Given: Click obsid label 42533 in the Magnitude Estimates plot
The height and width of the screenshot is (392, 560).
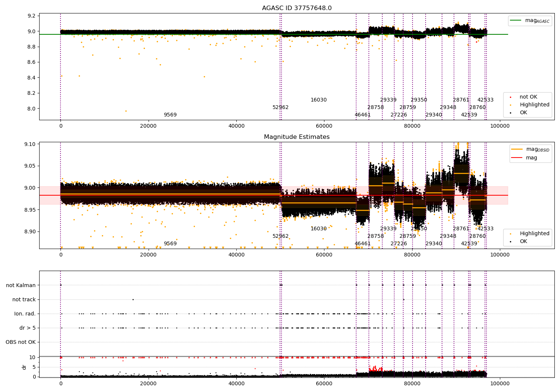Looking at the screenshot, I should pos(485,229).
